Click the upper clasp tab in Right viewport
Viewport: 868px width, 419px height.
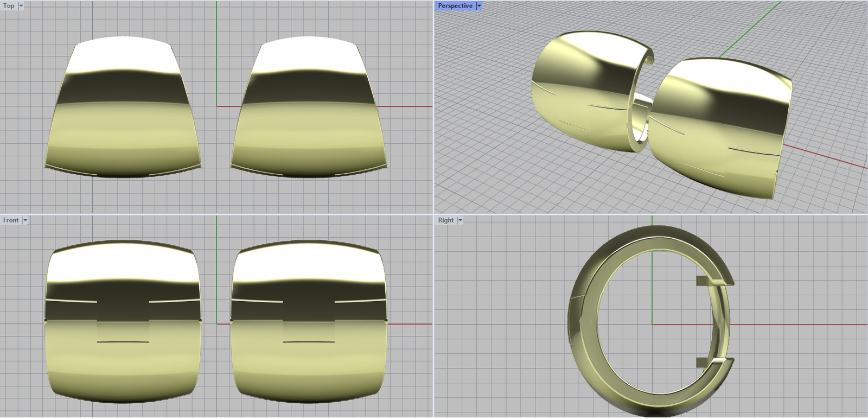coord(703,281)
